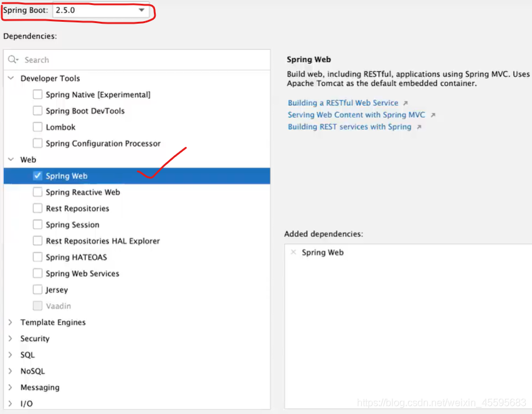
Task: Expand the SQL category chevron
Action: click(x=10, y=355)
